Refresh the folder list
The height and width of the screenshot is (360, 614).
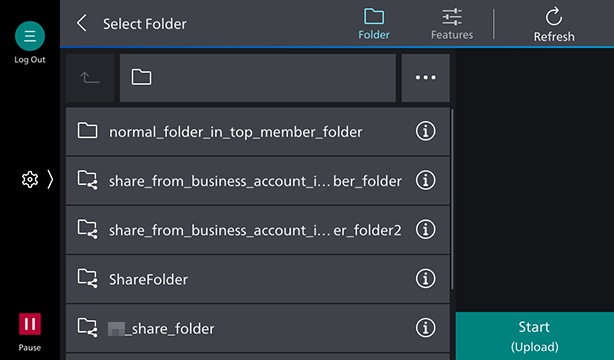(554, 24)
